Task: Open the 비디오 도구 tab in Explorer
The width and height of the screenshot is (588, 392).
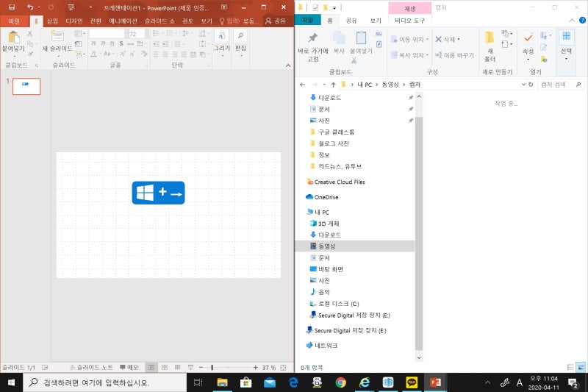Action: coord(410,21)
